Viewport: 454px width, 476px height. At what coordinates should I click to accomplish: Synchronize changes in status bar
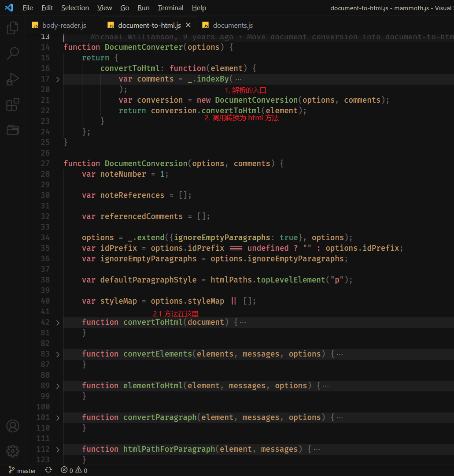click(48, 470)
